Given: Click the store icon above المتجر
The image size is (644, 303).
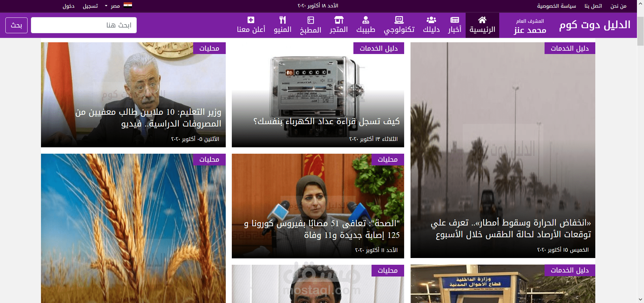Looking at the screenshot, I should tap(339, 20).
